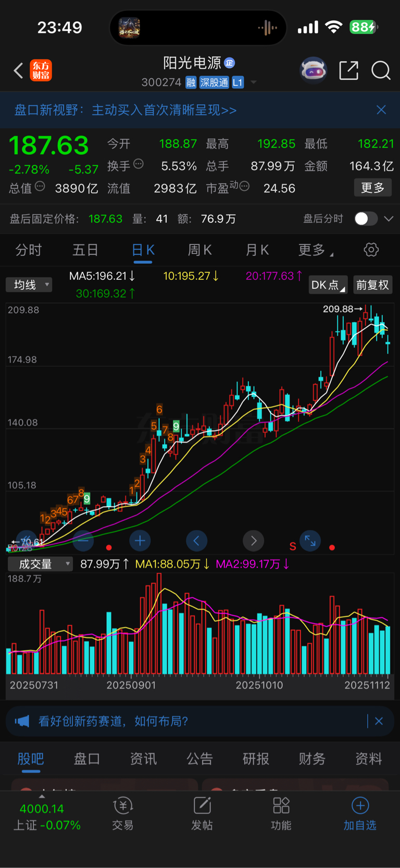Image resolution: width=400 pixels, height=868 pixels.
Task: Open the 资讯 news tab
Action: click(x=143, y=759)
